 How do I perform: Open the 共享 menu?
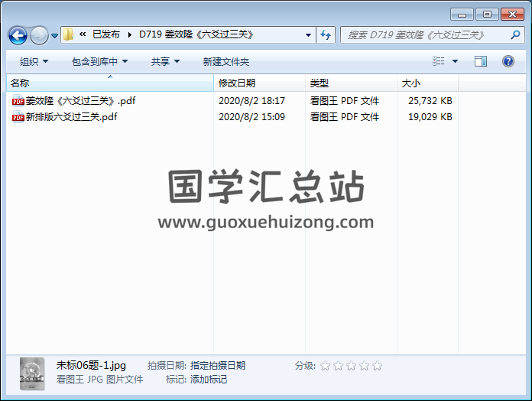click(165, 61)
